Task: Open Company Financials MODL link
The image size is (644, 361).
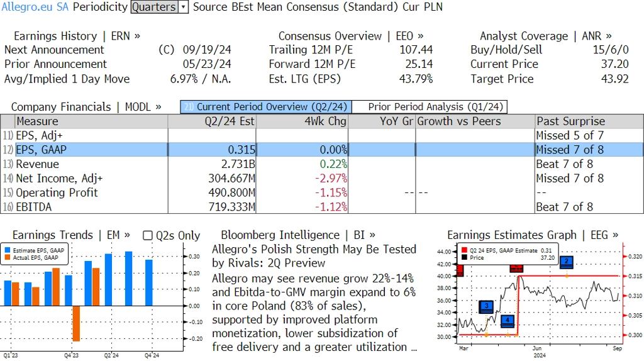Action: (x=86, y=107)
